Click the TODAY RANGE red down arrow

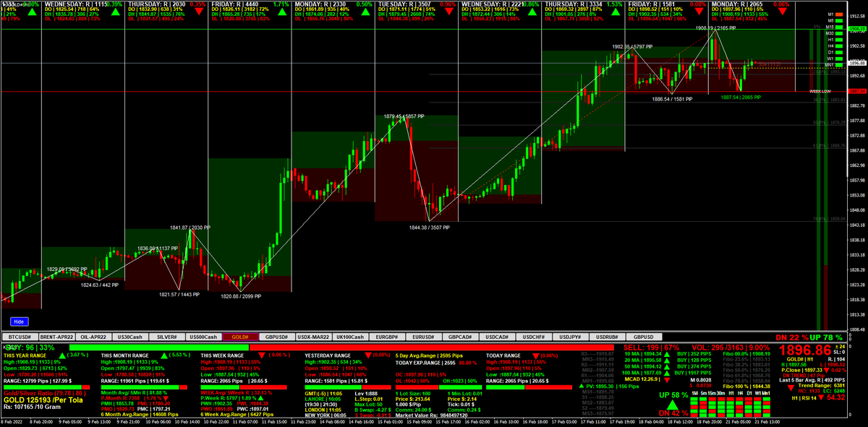coord(535,355)
